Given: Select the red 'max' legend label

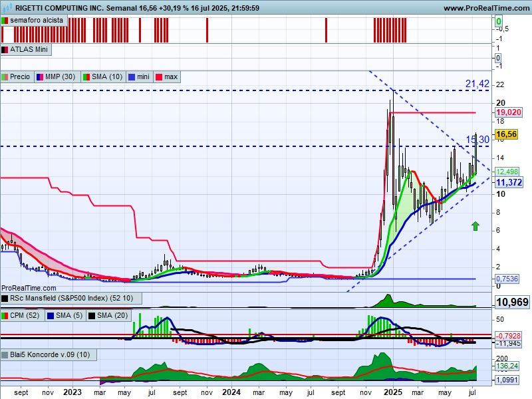Looking at the screenshot, I should 168,77.
